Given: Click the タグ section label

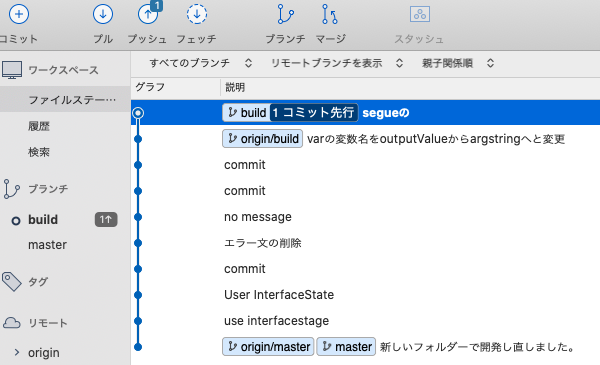Looking at the screenshot, I should point(38,282).
